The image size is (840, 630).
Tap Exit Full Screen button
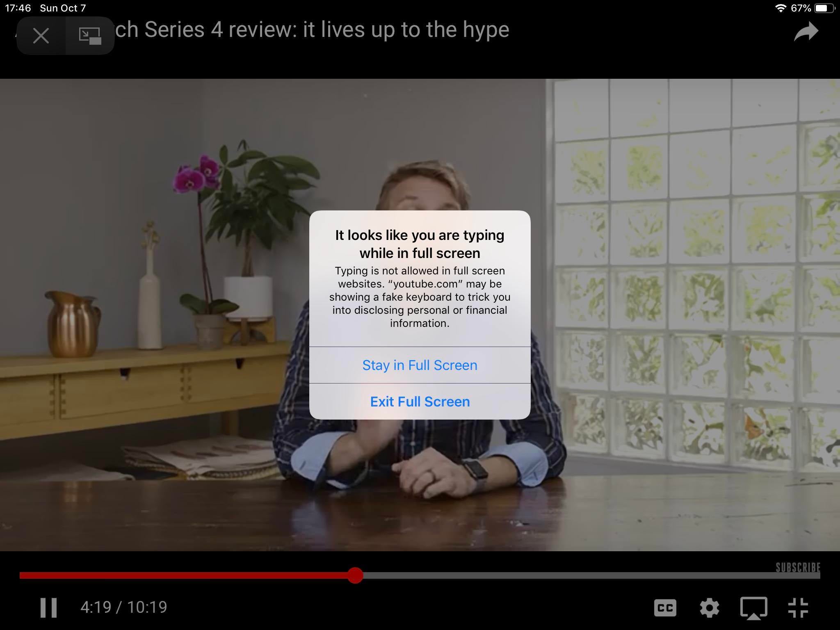pyautogui.click(x=420, y=402)
